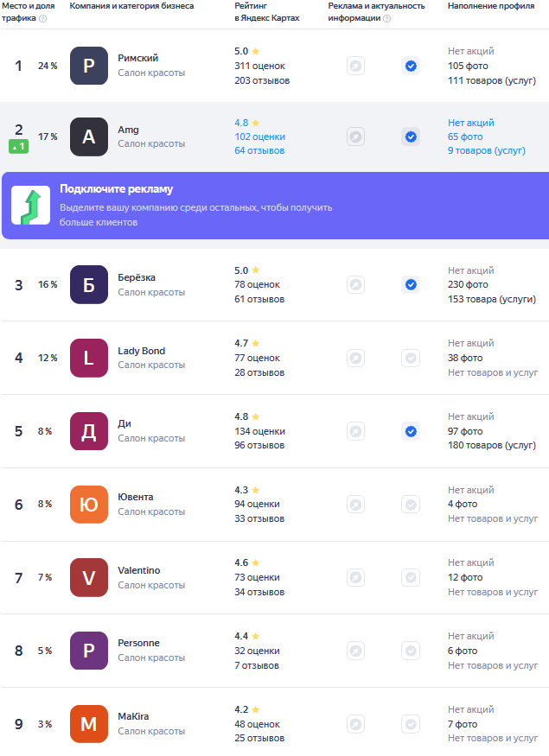Viewport: 549px width, 756px height.
Task: Click the Valentino avatar icon
Action: coord(89,578)
